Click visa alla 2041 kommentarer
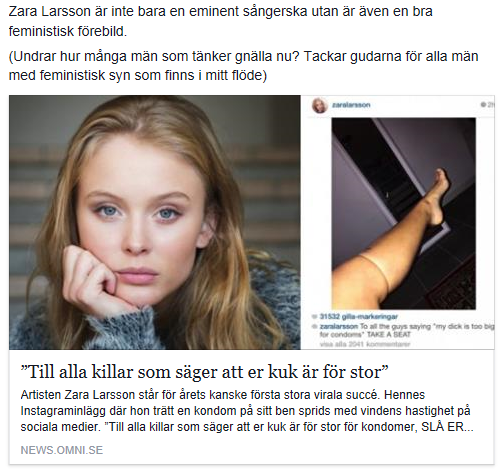Viewport: 503px width, 472px height. point(365,344)
